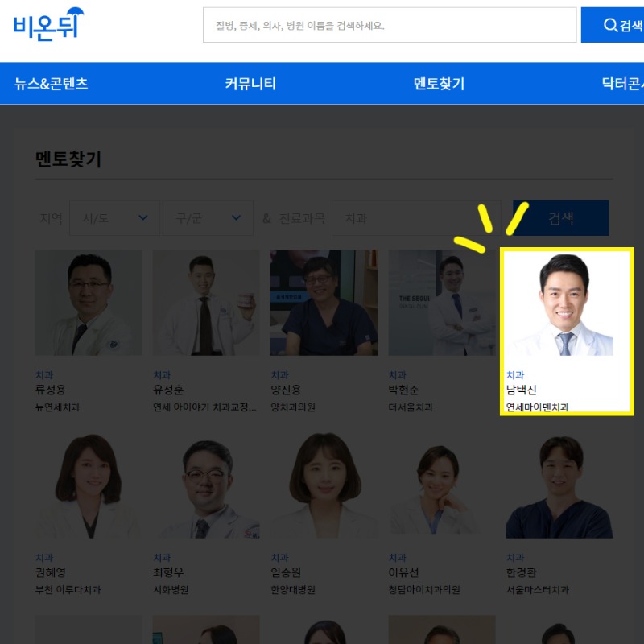Screen dimensions: 644x644
Task: Open 한경환 doctor photo
Action: point(559,485)
